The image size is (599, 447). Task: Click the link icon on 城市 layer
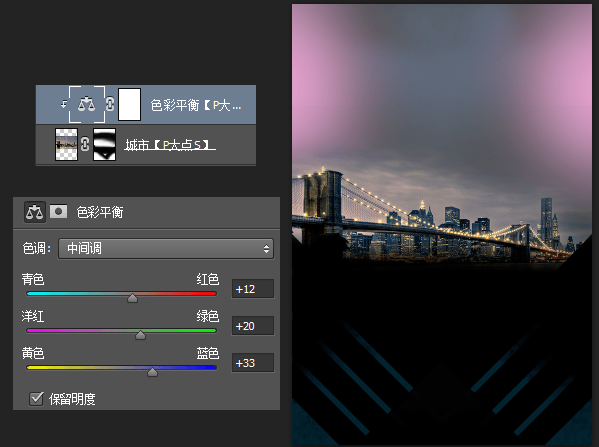pos(85,144)
